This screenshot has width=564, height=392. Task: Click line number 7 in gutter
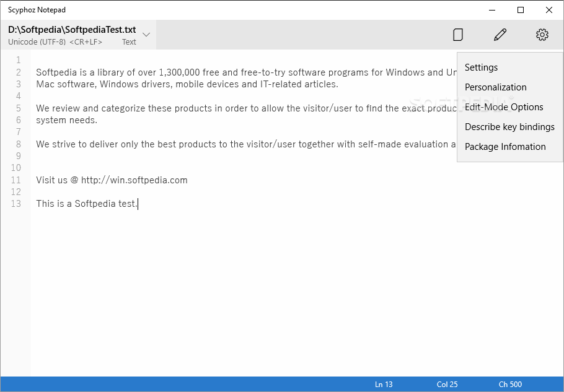[x=18, y=133]
